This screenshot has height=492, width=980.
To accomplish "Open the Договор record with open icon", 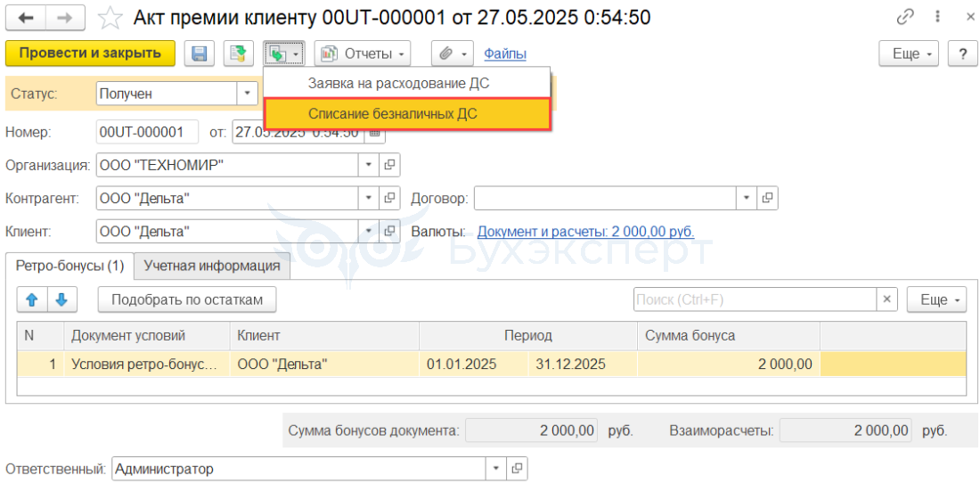I will coord(767,198).
